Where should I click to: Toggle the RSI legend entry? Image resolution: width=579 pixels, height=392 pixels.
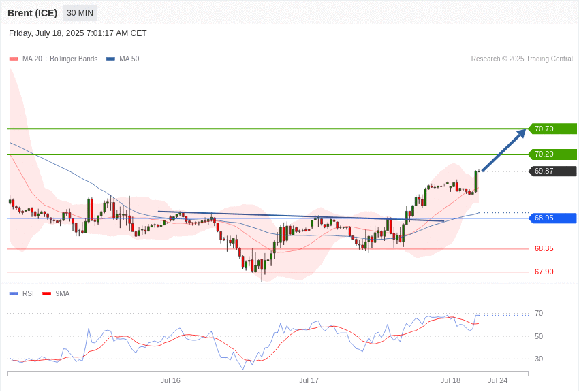[x=28, y=293]
